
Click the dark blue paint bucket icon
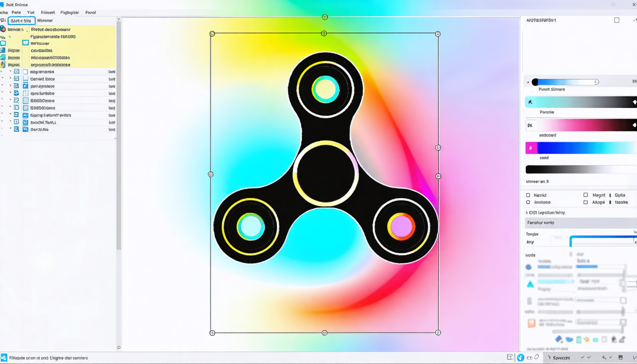coord(559,339)
